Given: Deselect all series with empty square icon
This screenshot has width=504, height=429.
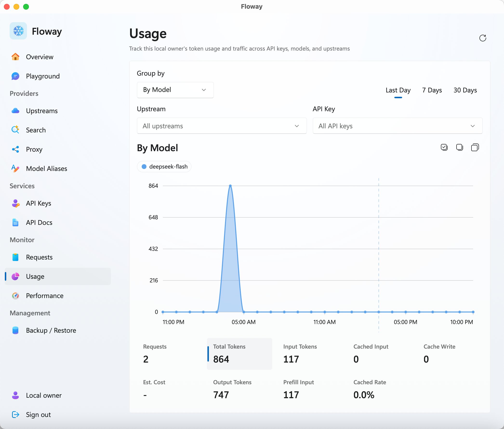Looking at the screenshot, I should [x=459, y=147].
